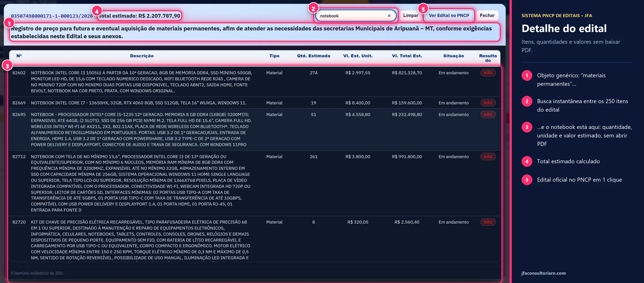Click the Nº column header
644x283 pixels.
pyautogui.click(x=19, y=56)
